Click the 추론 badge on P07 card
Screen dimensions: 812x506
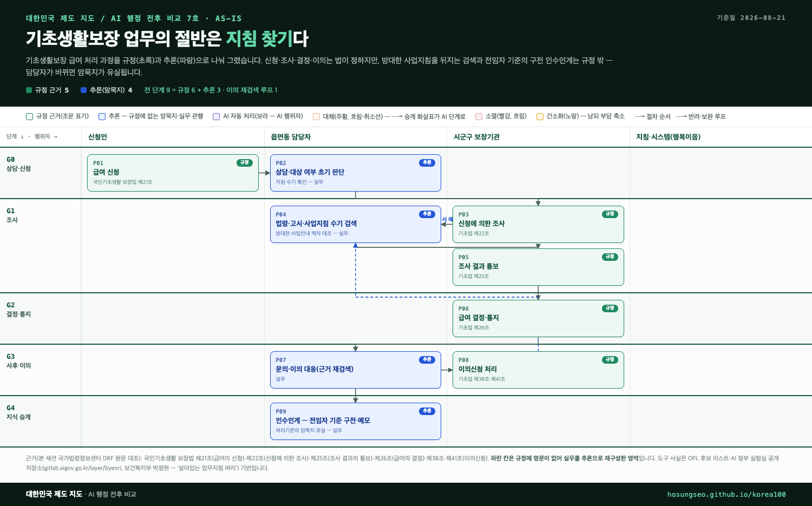tap(427, 359)
